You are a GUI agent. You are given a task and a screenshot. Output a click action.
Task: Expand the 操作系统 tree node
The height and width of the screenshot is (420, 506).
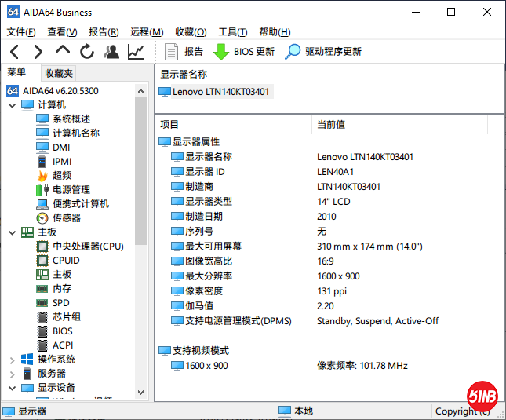click(x=12, y=360)
